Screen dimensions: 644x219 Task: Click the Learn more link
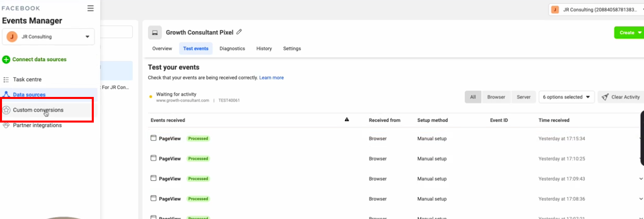click(x=271, y=78)
